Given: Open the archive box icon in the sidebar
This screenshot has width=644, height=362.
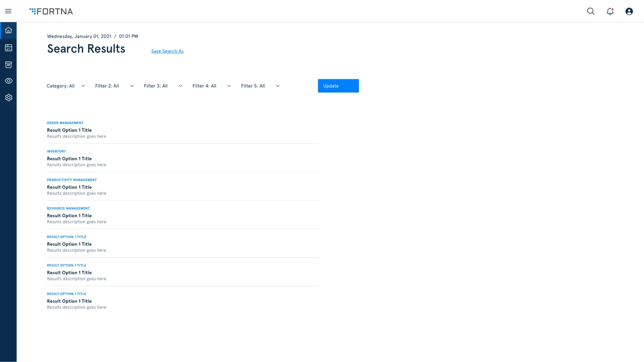Looking at the screenshot, I should pyautogui.click(x=8, y=64).
